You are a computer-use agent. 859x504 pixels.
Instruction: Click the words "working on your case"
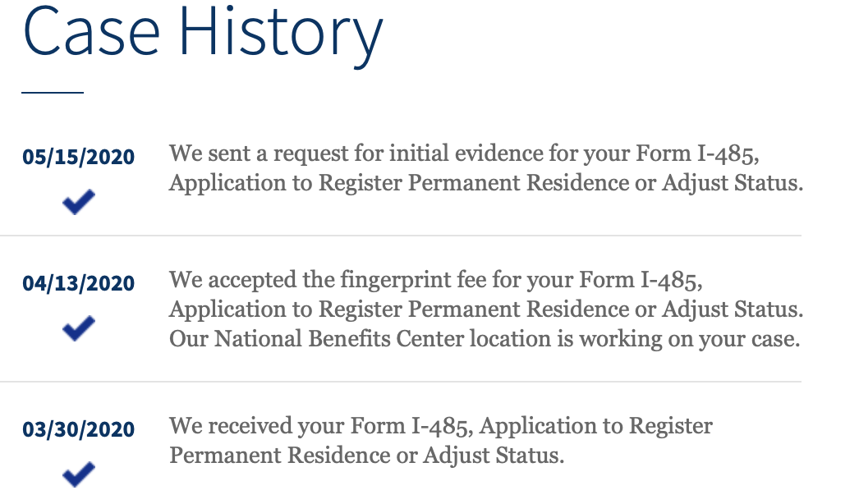[689, 340]
